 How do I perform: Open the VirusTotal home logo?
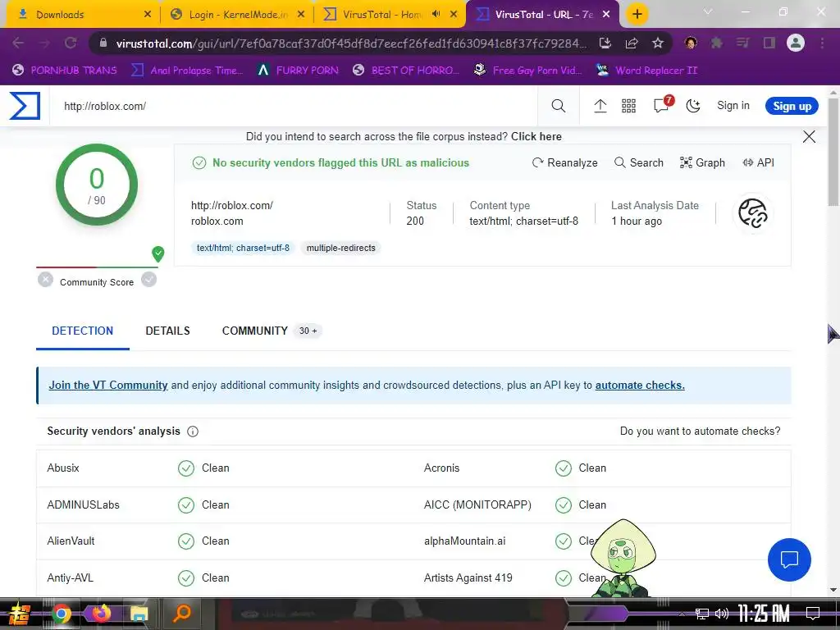(25, 106)
